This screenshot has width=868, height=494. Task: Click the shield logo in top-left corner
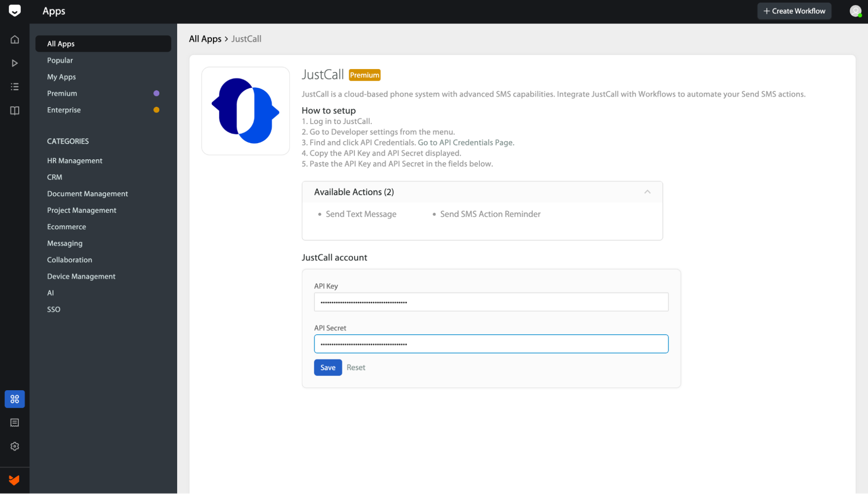(x=14, y=11)
